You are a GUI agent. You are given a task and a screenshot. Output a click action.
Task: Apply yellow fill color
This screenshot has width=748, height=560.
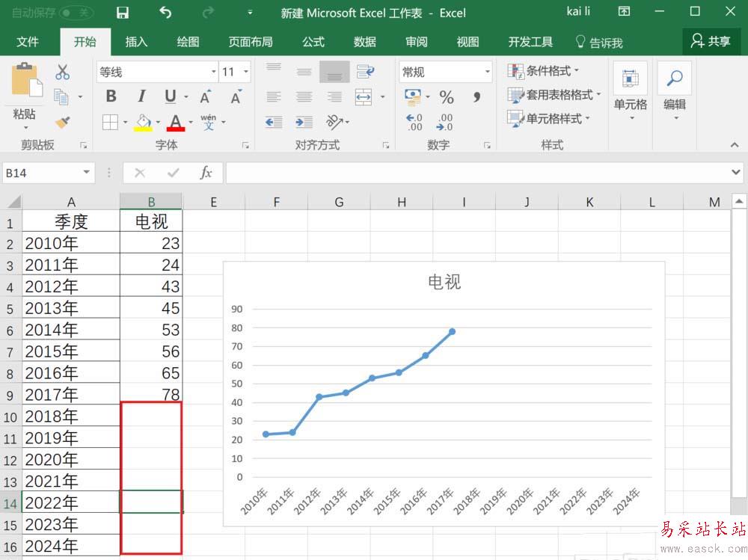coord(143,123)
